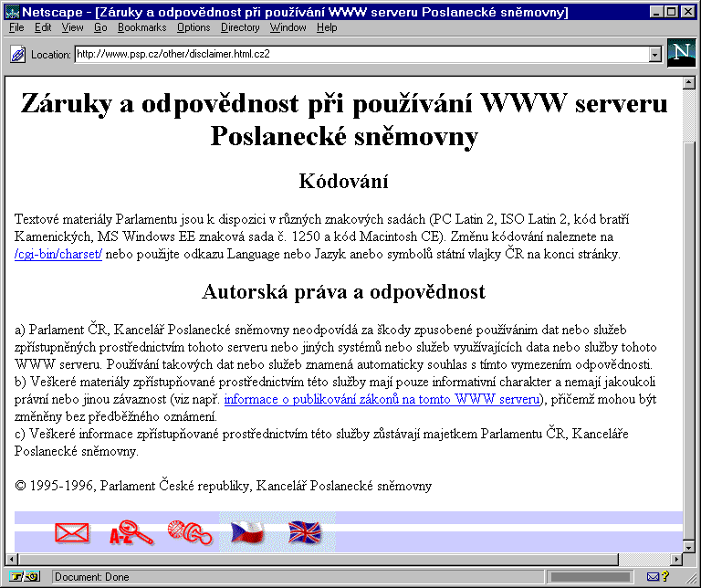
Task: Expand the Location URL history dropdown
Action: tap(655, 55)
